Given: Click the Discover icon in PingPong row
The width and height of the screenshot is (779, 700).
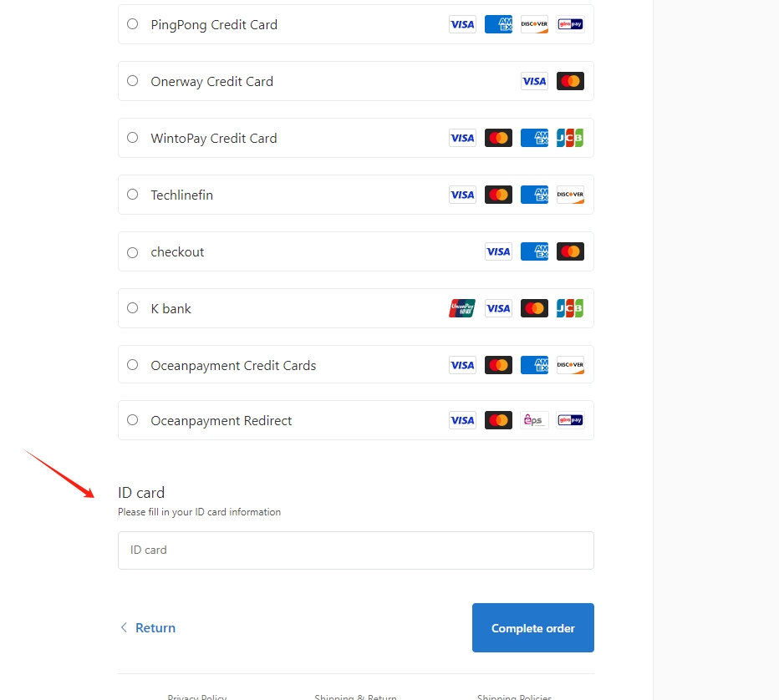Looking at the screenshot, I should tap(535, 24).
